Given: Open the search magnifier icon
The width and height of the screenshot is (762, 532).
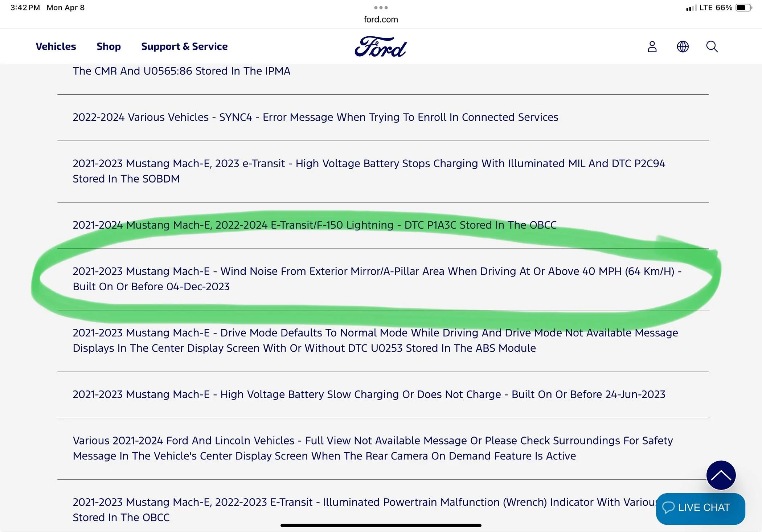Looking at the screenshot, I should point(712,46).
